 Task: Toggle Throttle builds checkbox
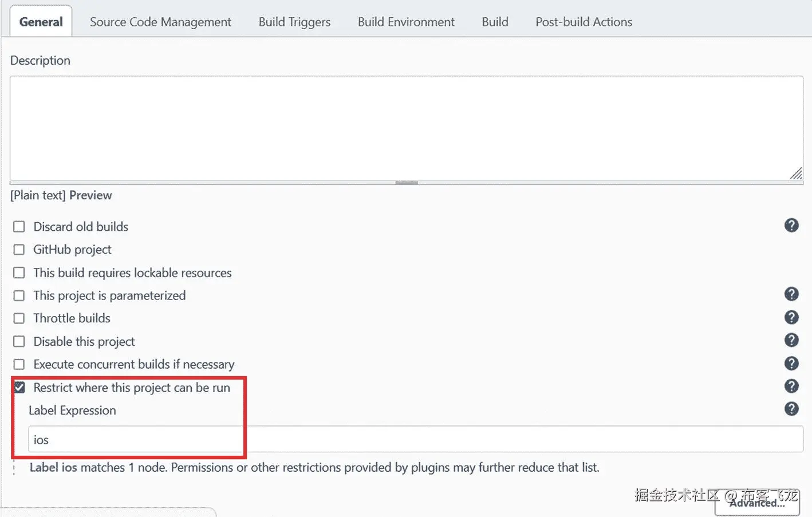tap(19, 318)
